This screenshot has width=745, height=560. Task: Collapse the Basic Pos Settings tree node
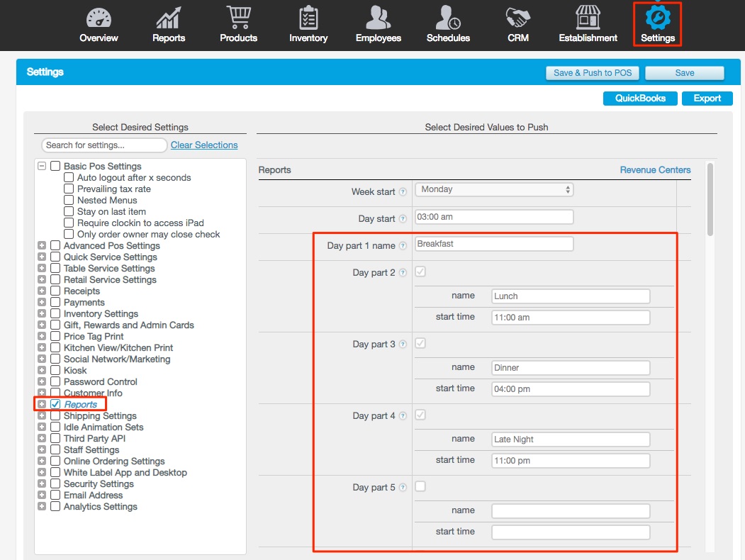[42, 167]
